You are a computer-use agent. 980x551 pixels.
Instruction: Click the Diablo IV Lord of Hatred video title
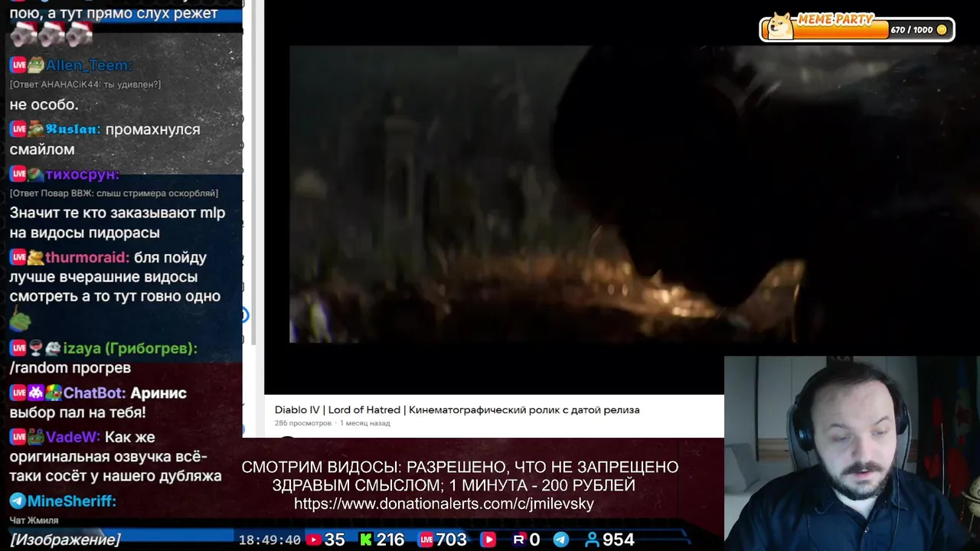[x=457, y=410]
